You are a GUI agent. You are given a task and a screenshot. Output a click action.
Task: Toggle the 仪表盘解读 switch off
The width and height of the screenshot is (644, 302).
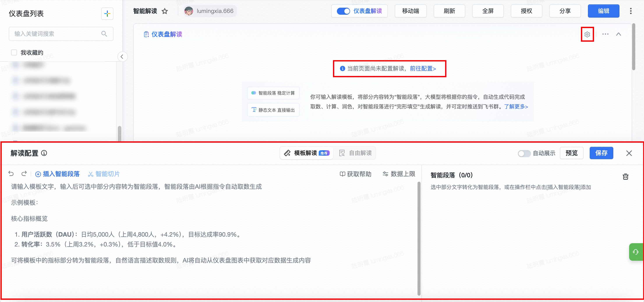pos(343,11)
